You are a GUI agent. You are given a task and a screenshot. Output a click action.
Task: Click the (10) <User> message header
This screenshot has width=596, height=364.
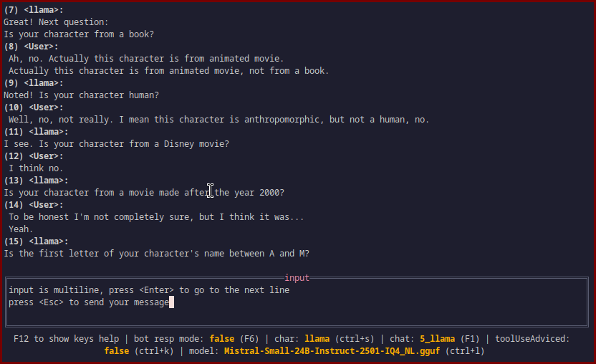[33, 107]
